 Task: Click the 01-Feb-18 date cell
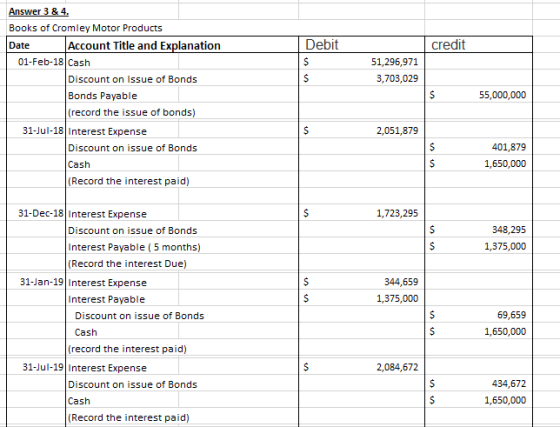36,62
